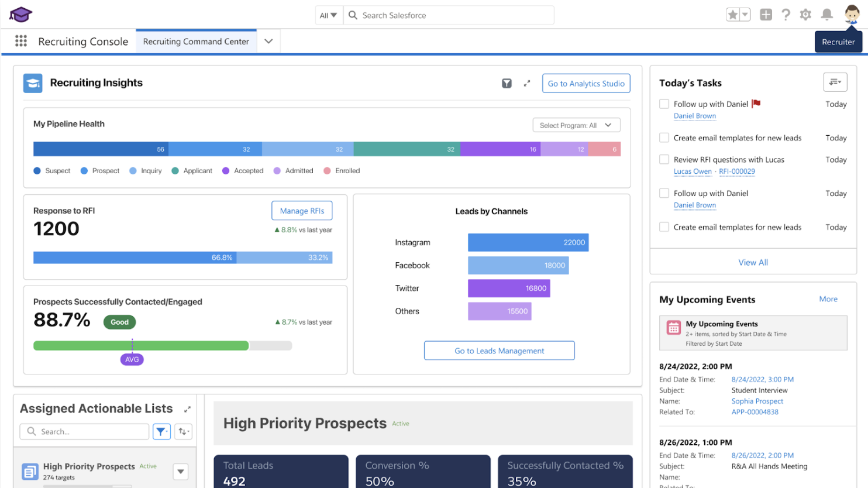Viewport: 868px width, 488px height.
Task: Expand the Recruiting Insights panel
Action: [527, 84]
